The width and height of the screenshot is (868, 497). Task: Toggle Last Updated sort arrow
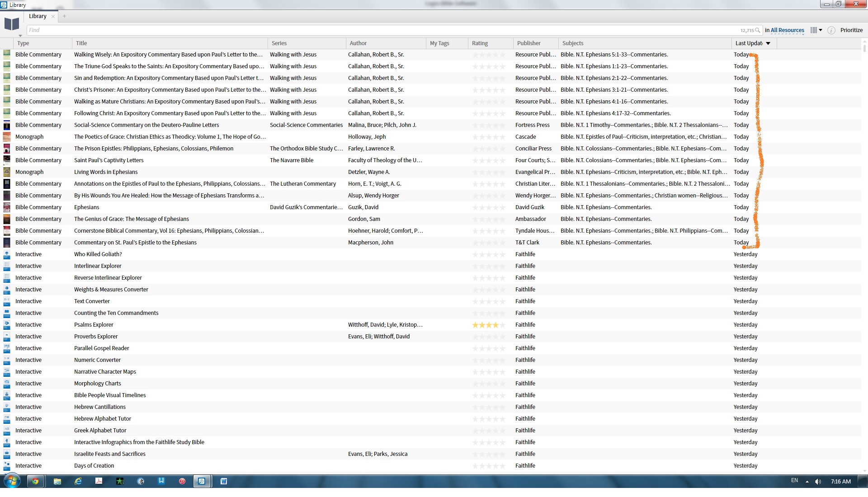click(768, 43)
